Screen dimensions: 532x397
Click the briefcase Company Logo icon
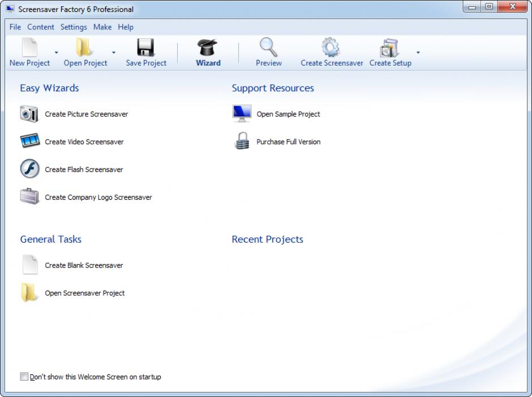click(x=29, y=196)
